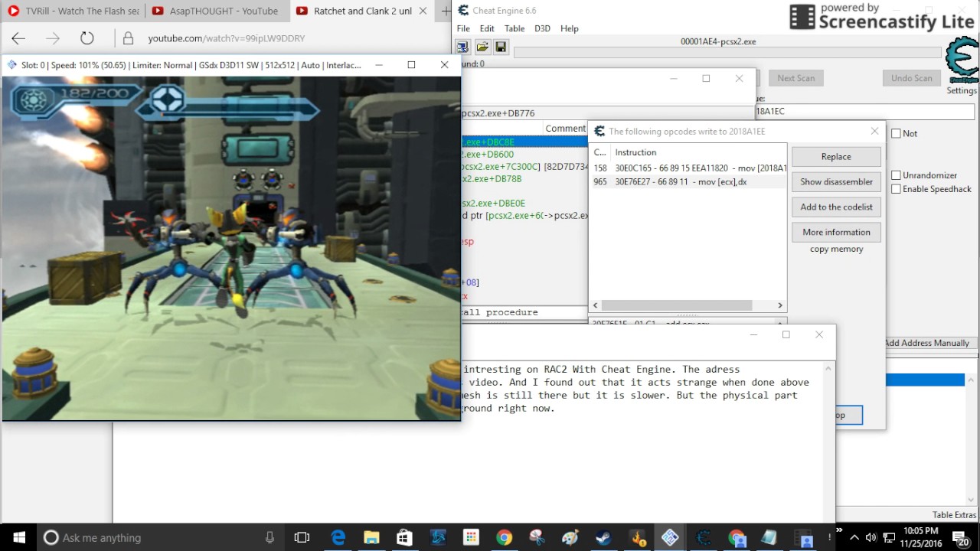This screenshot has height=551, width=980.
Task: Switch to AsapTHOUGHT YouTube tab
Action: point(217,11)
